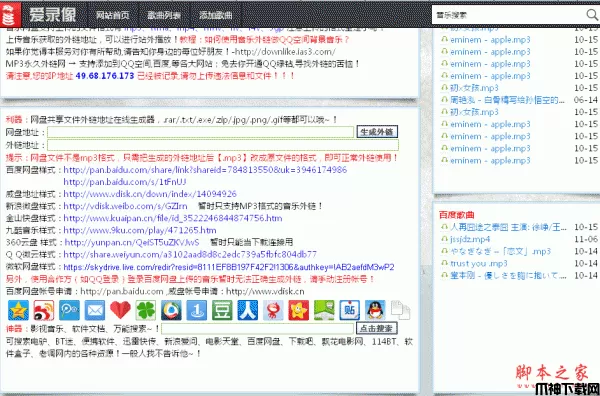Share to Douban via green 豆 icon

coord(222,310)
